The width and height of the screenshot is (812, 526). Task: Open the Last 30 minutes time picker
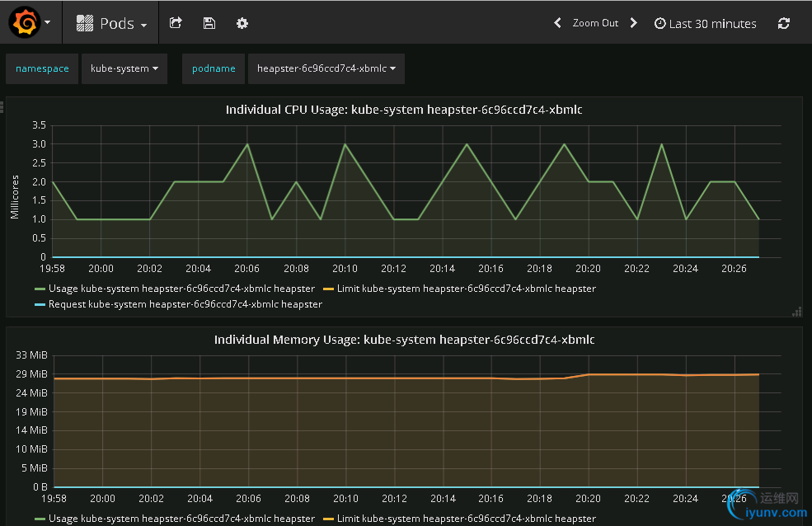tap(706, 24)
